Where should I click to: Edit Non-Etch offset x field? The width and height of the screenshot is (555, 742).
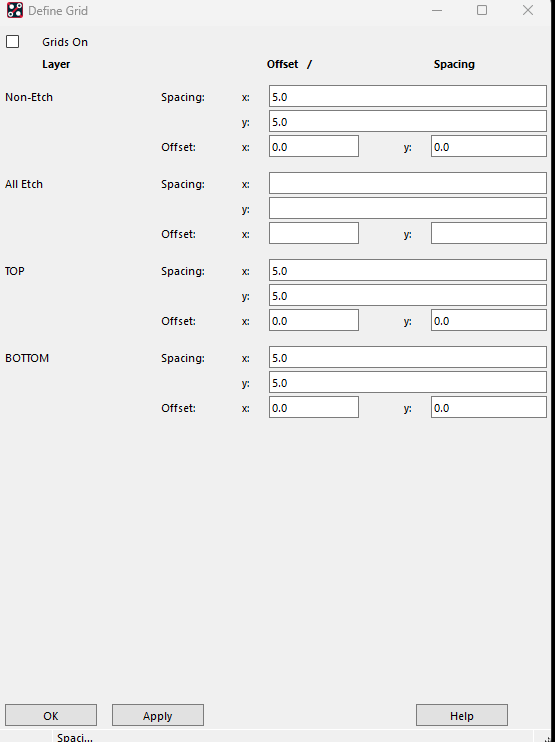[x=314, y=147]
